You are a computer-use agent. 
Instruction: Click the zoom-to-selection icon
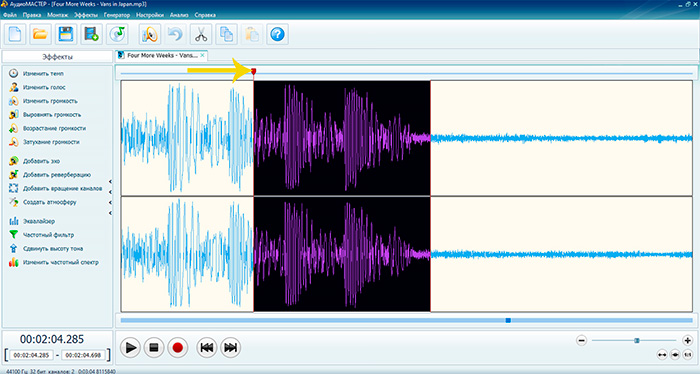pos(675,355)
